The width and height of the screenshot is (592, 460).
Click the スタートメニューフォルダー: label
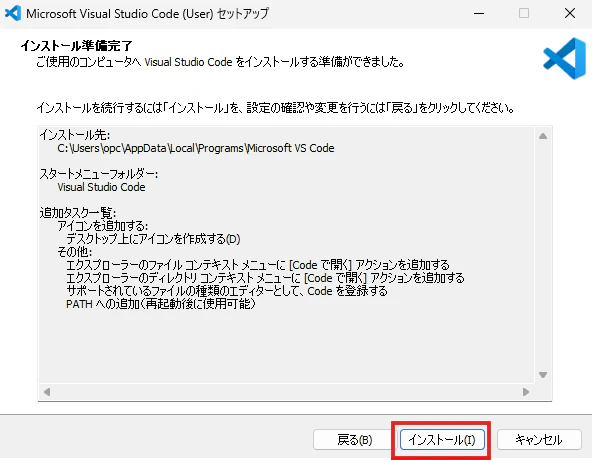pyautogui.click(x=99, y=174)
